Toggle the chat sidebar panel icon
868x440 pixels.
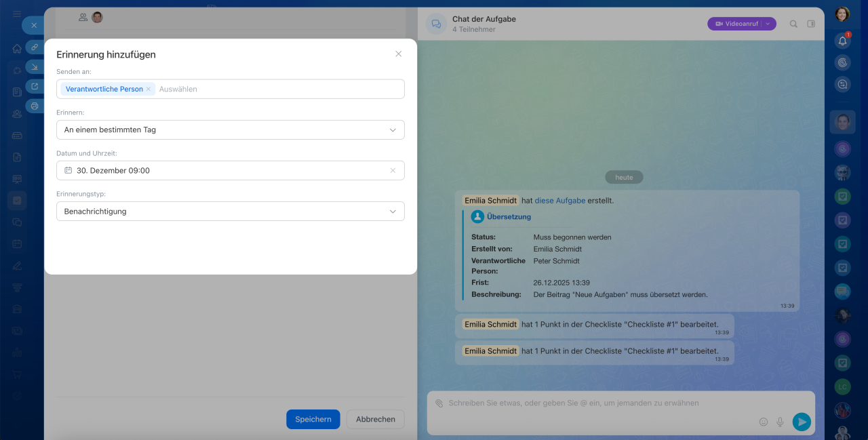811,24
